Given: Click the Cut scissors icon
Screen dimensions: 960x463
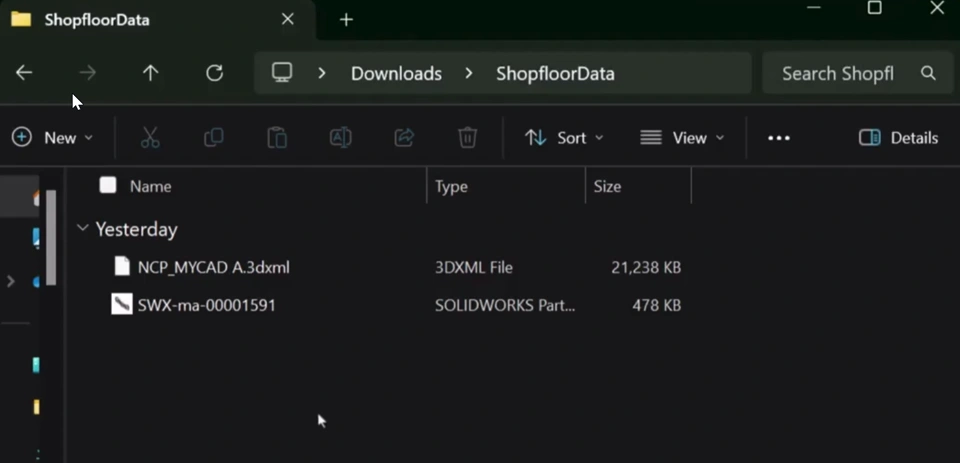Looking at the screenshot, I should point(150,138).
